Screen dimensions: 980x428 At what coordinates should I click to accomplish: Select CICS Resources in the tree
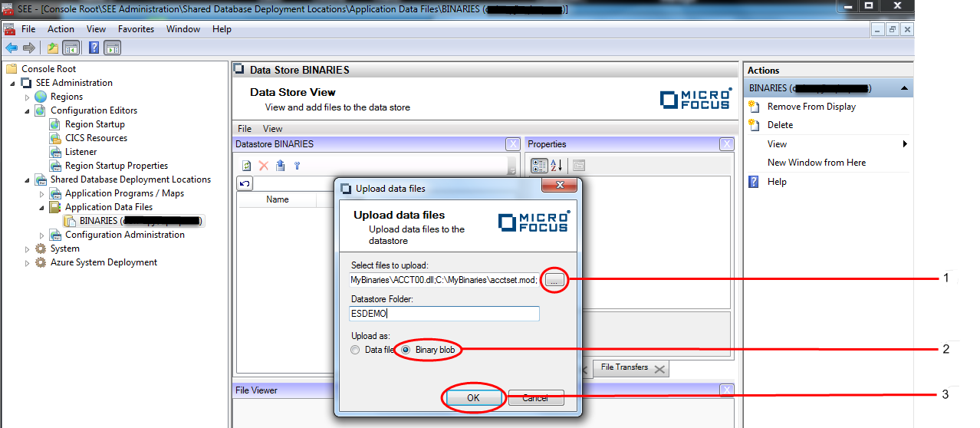point(96,138)
